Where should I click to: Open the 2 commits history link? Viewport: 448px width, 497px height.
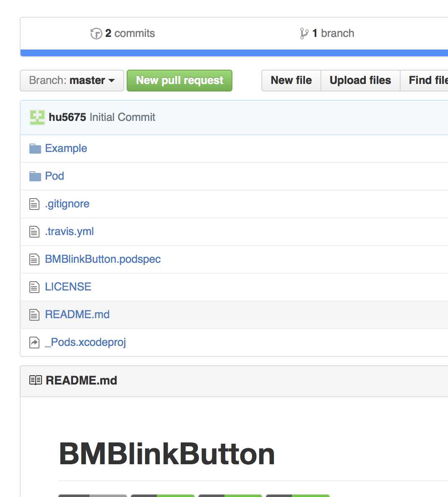[x=122, y=33]
